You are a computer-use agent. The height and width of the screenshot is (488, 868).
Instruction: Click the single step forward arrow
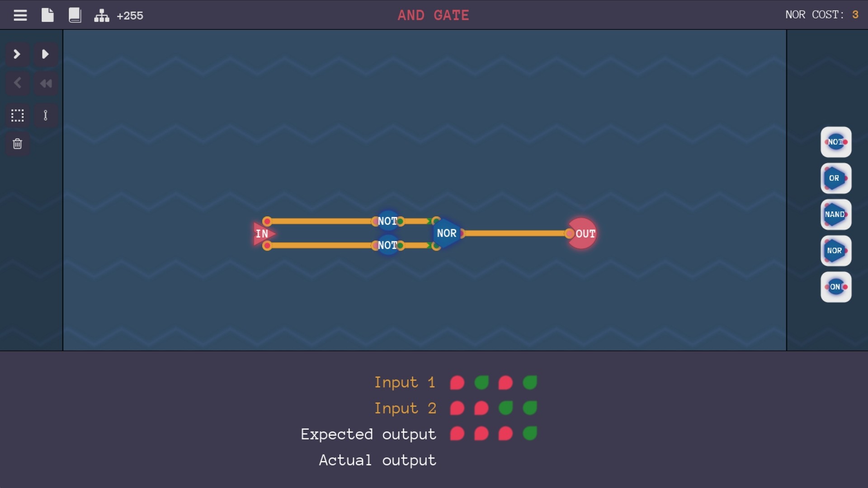(17, 54)
